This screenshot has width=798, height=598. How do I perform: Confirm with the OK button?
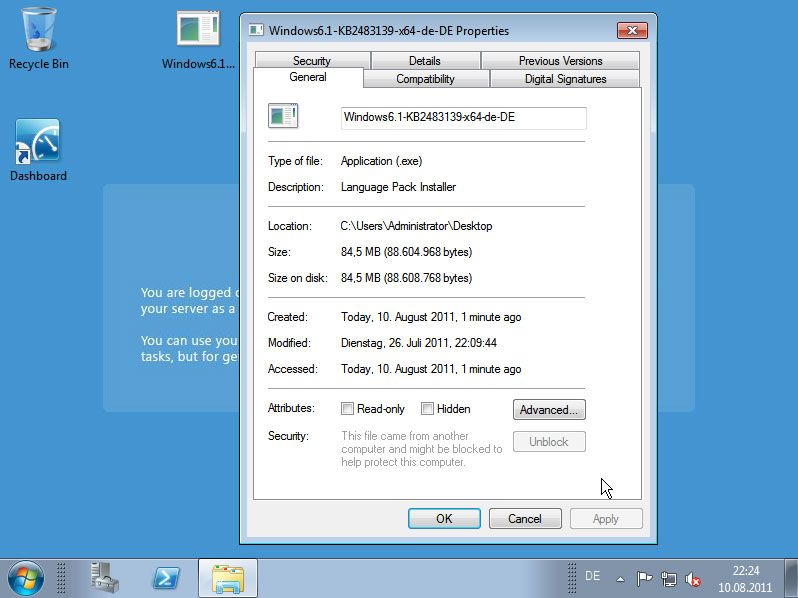click(444, 519)
